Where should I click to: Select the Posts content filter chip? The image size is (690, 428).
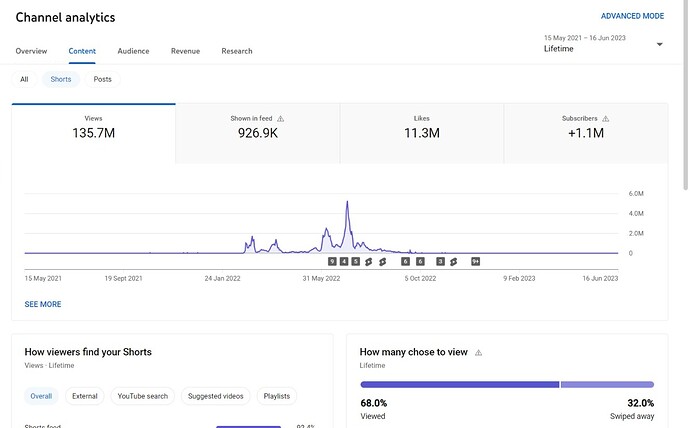pos(103,79)
